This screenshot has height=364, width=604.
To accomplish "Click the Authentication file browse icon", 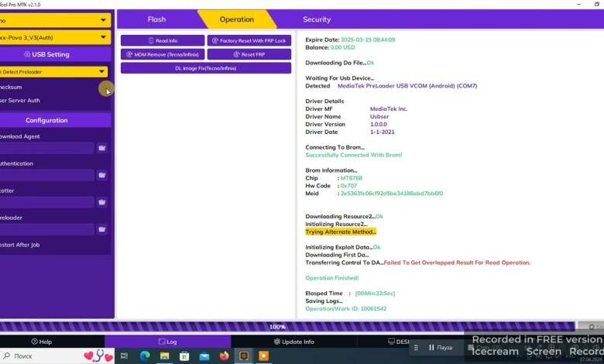I will [101, 175].
